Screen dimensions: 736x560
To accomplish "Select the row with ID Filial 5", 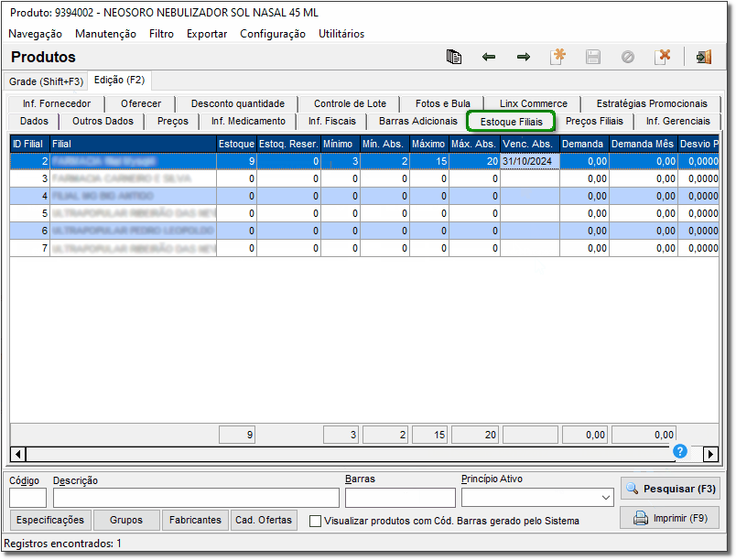I will [x=364, y=213].
